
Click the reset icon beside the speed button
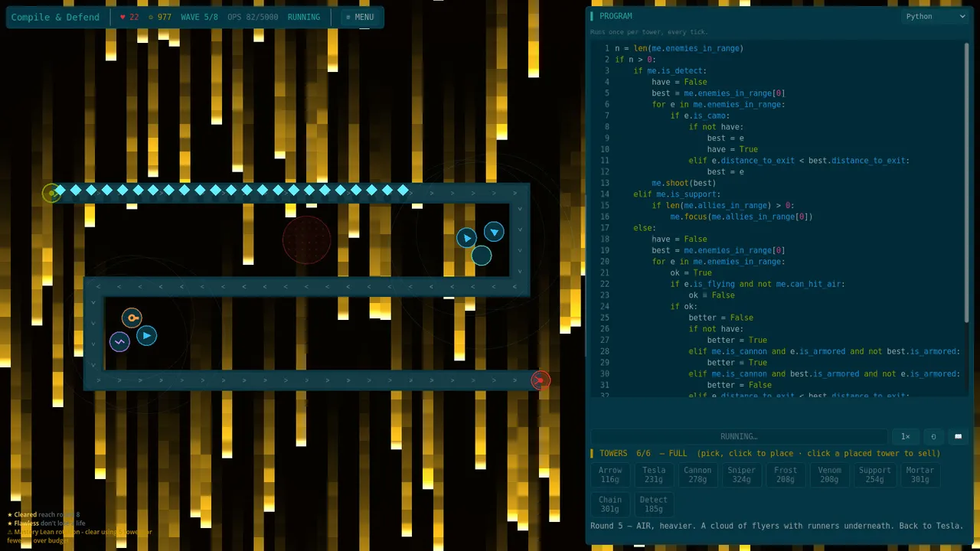(933, 436)
